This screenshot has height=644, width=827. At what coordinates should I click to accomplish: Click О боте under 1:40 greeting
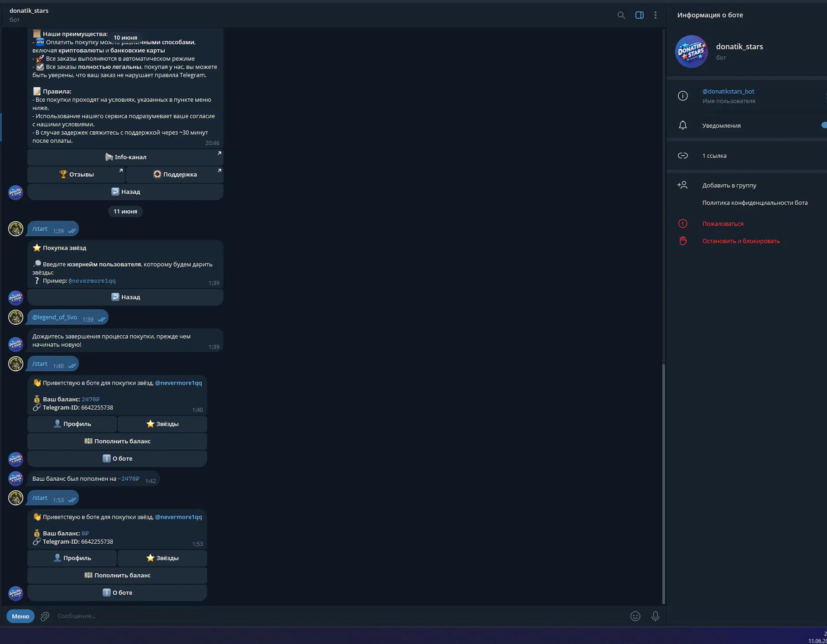[117, 458]
